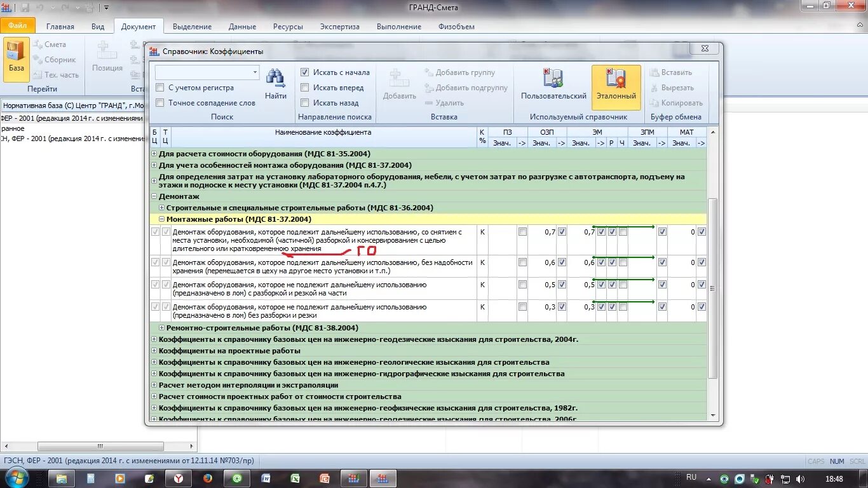
Task: Expand Коэффициенты на проектные работы group
Action: pos(154,351)
